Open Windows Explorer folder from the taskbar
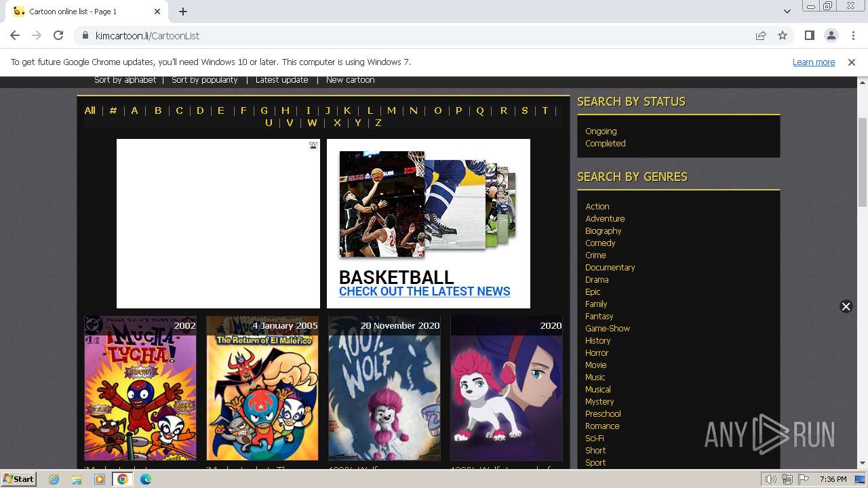The width and height of the screenshot is (868, 488). coord(77,479)
